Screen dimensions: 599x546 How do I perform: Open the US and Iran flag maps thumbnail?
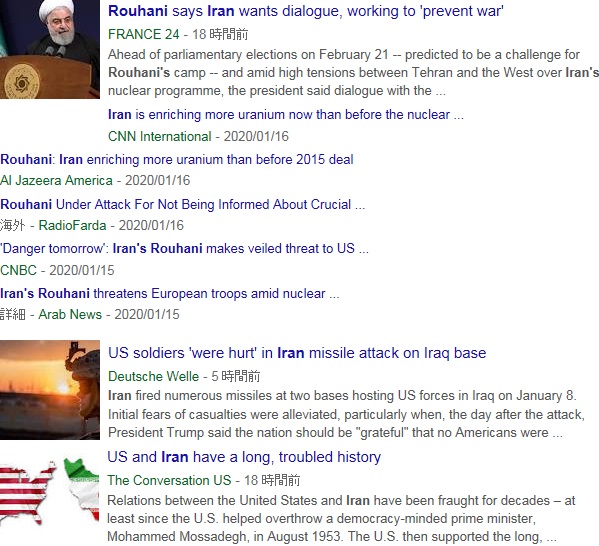(x=50, y=491)
